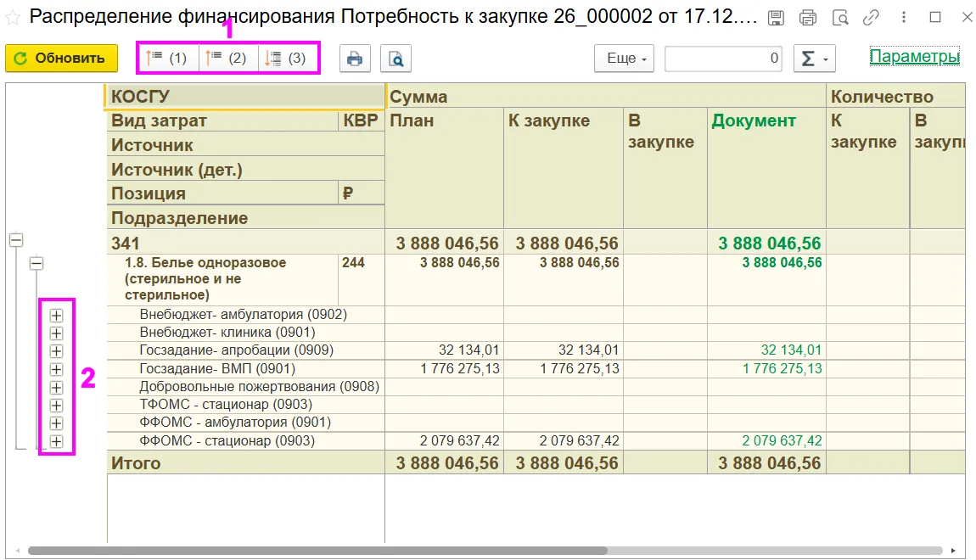Viewport: 976px width, 560px height.
Task: Expand ФФОМС - амбулатория (0901) row
Action: click(56, 423)
